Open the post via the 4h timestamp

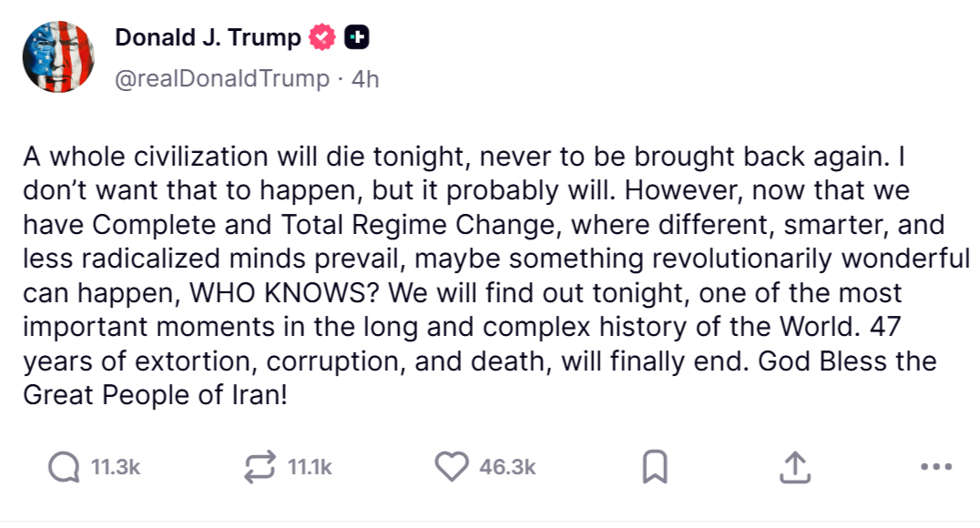coord(364,80)
